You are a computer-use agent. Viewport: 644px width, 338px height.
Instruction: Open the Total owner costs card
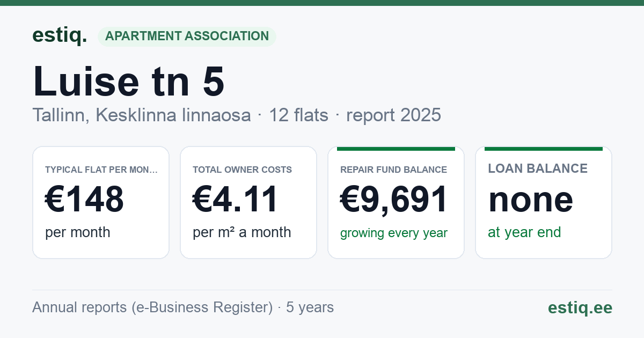pyautogui.click(x=248, y=202)
